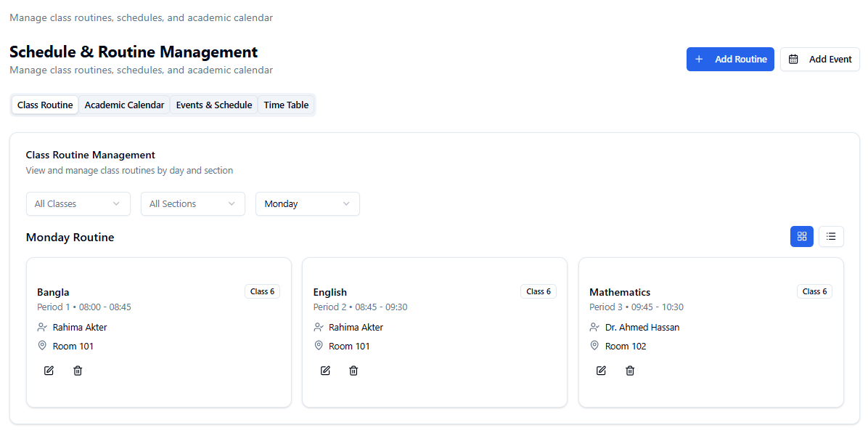Click the Class 6 badge on Mathematics
868x433 pixels.
(x=814, y=291)
